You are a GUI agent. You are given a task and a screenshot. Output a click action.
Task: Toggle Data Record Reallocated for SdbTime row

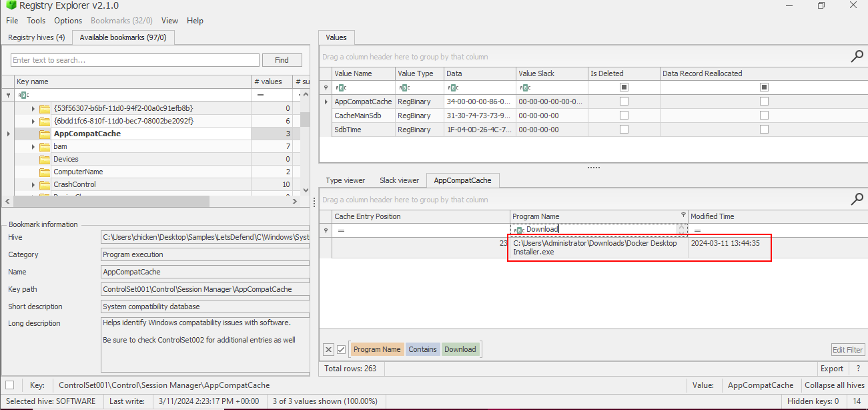pyautogui.click(x=764, y=130)
